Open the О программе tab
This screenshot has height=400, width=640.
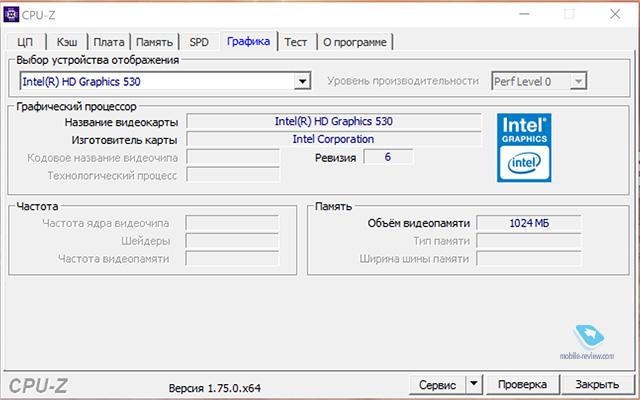(x=355, y=42)
